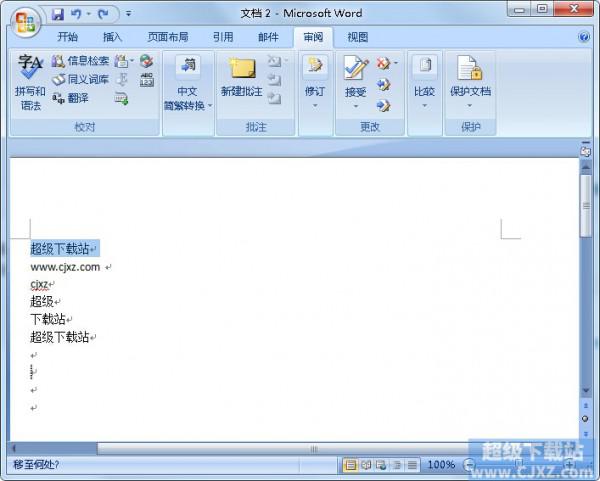Launch the 翻译 translate tool
This screenshot has width=600, height=481.
pyautogui.click(x=70, y=98)
